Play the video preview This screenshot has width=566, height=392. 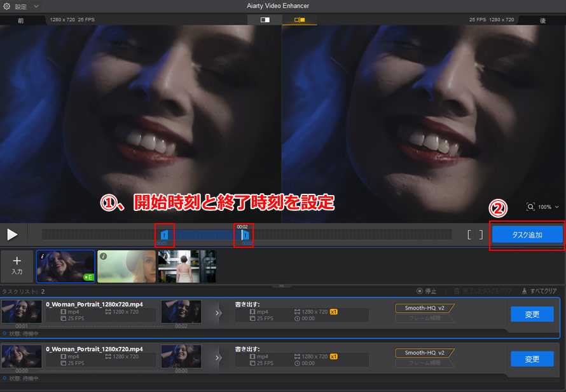tap(12, 234)
